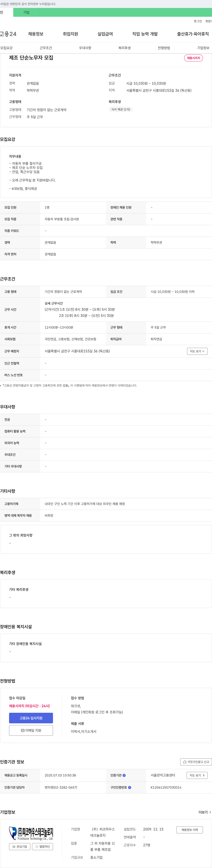The width and height of the screenshot is (212, 868).
Task: Select the 제출 서류 value 이력서,자기소개서
Action: (84, 731)
